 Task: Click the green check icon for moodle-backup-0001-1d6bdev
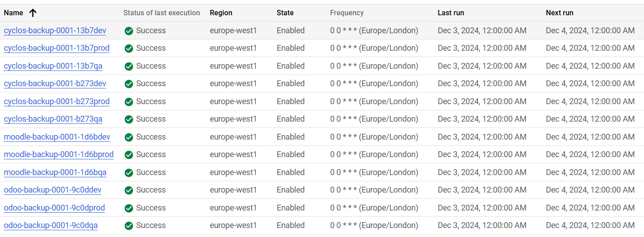(129, 137)
